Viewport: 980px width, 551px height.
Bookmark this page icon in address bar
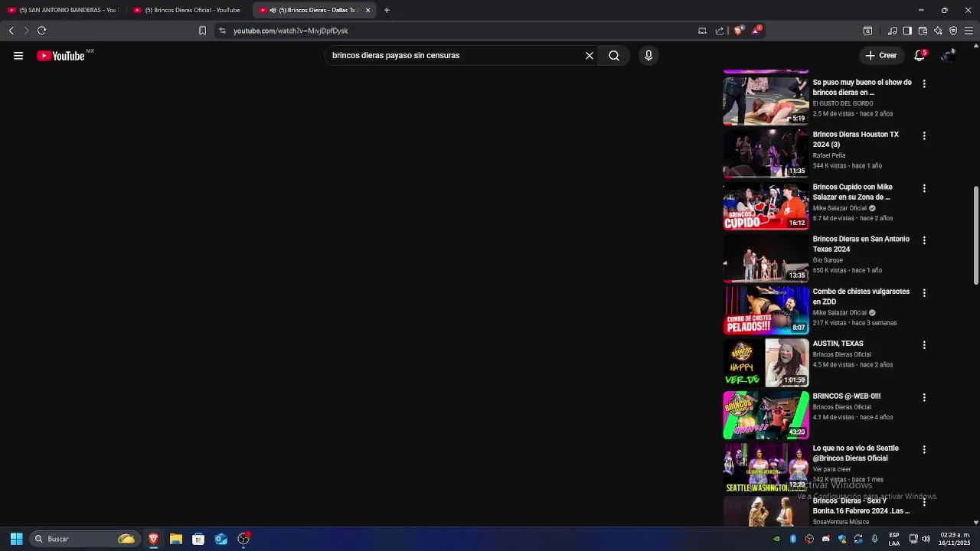[202, 31]
